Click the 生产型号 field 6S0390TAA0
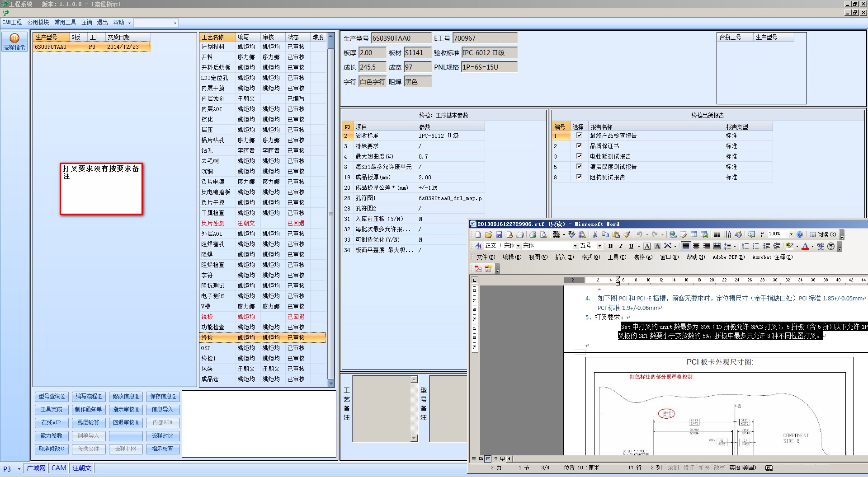The height and width of the screenshot is (477, 868). pyautogui.click(x=401, y=38)
